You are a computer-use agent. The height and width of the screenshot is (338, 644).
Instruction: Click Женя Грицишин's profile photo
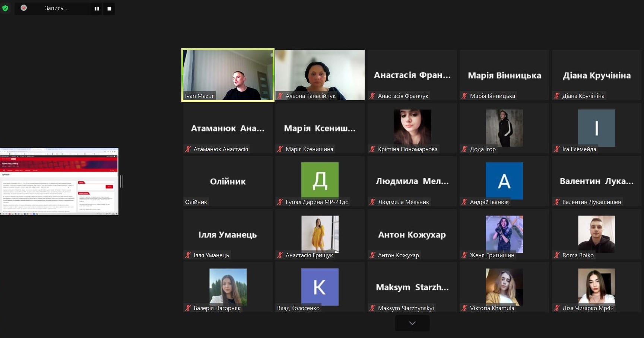[x=504, y=234]
